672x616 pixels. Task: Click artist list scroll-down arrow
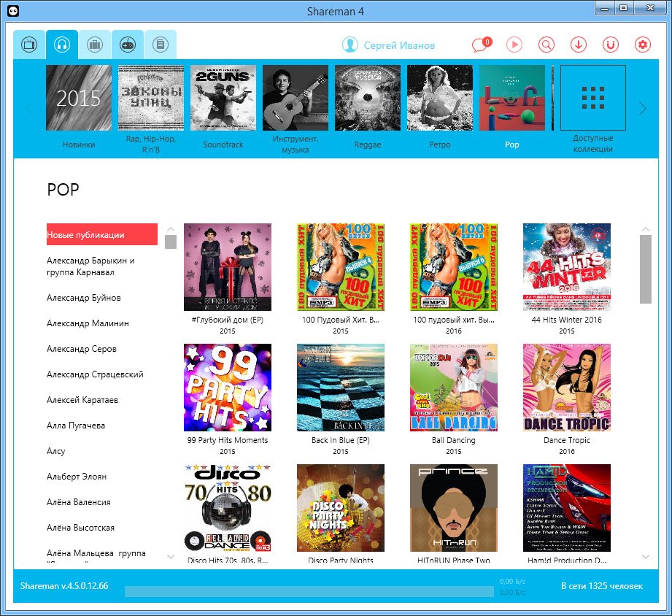click(x=171, y=557)
